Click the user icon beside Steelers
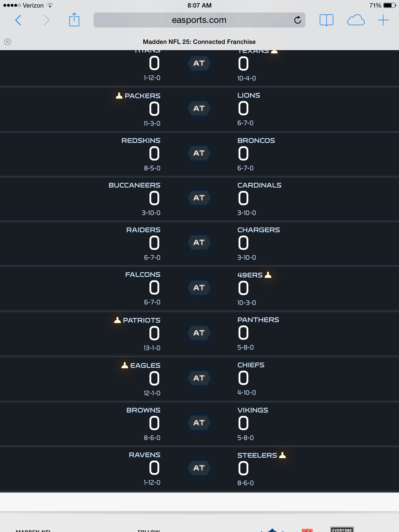 pyautogui.click(x=282, y=455)
